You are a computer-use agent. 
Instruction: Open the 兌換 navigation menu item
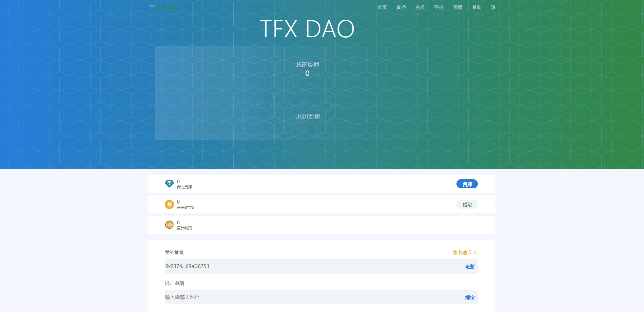pos(420,7)
